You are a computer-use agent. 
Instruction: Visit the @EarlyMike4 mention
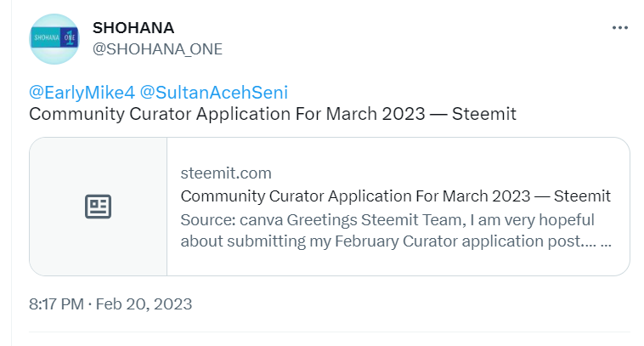coord(82,92)
